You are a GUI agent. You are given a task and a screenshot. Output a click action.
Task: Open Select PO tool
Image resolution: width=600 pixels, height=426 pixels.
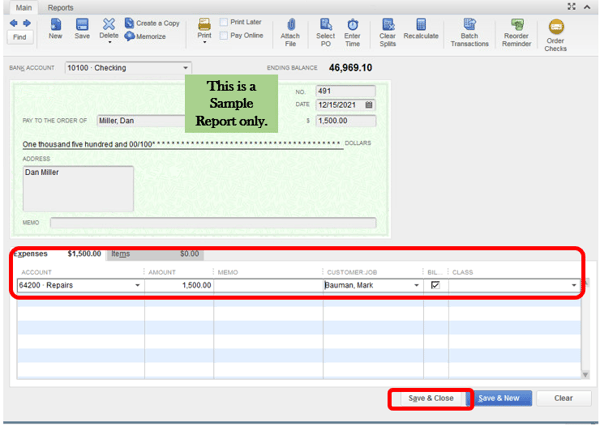326,33
